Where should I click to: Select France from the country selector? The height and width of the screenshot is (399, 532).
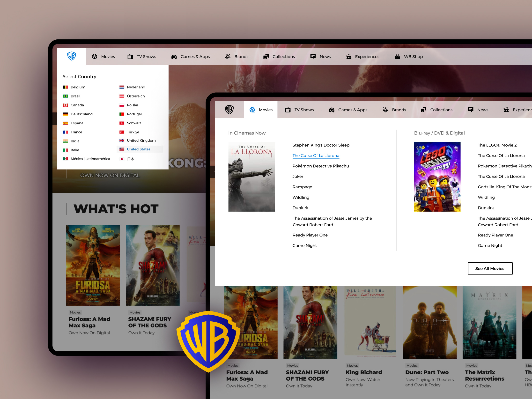point(76,132)
